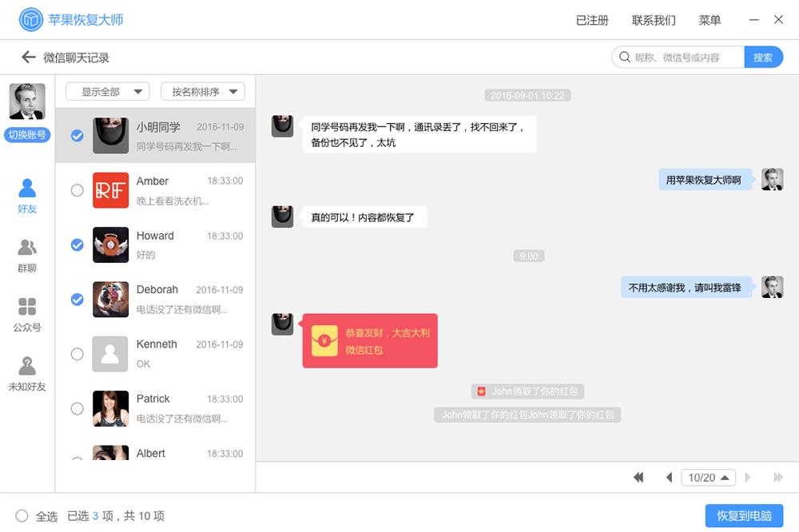
Task: Click the 9:00 time marker
Action: click(529, 256)
